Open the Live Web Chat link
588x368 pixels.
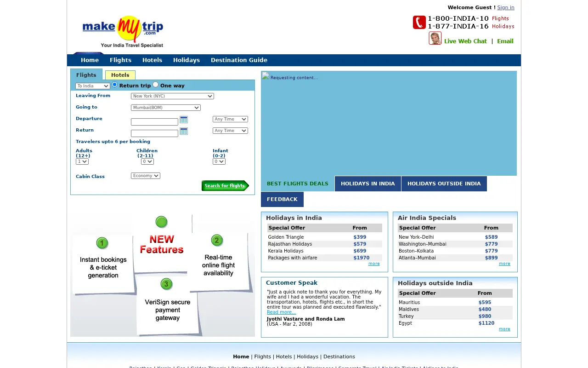(465, 41)
